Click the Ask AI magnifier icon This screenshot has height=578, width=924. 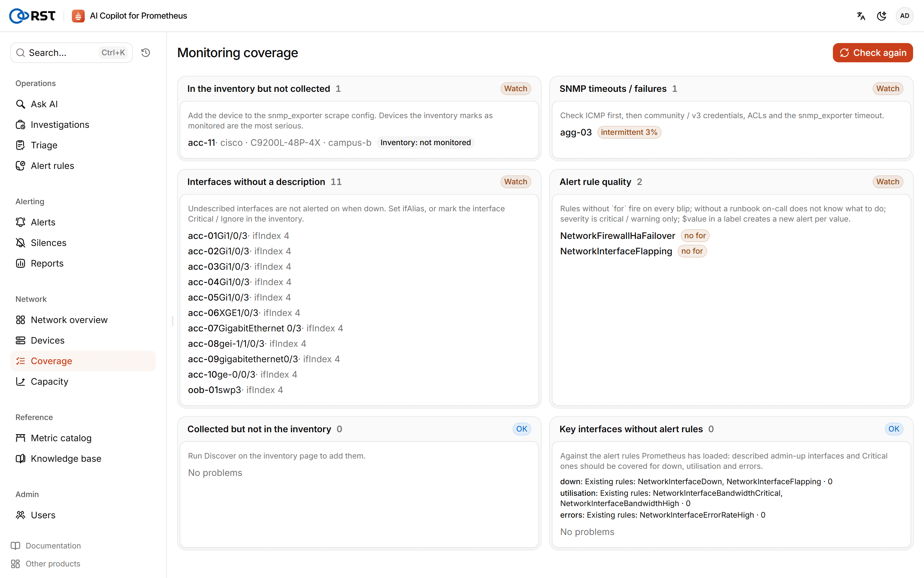21,104
